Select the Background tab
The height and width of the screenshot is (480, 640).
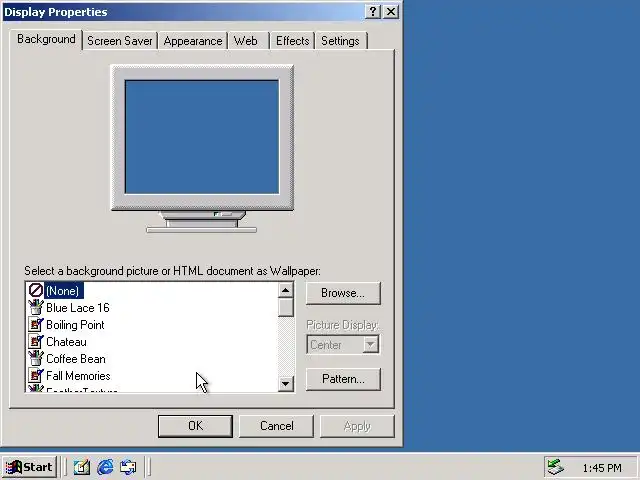coord(46,40)
